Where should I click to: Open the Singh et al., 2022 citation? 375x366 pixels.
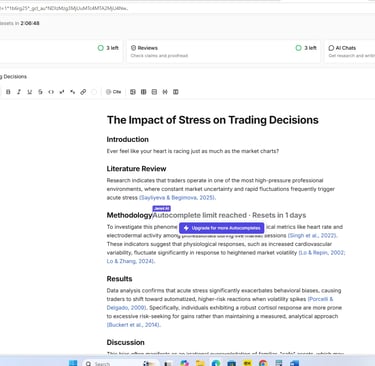click(312, 235)
